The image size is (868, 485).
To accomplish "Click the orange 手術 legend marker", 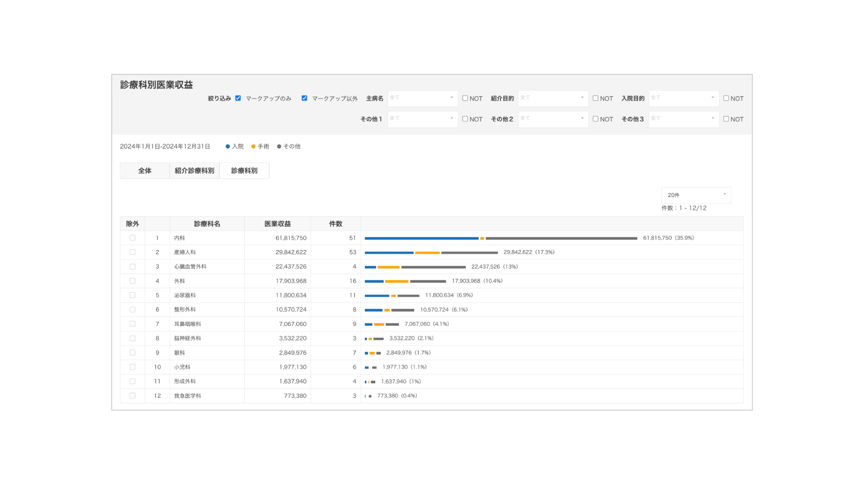I will pyautogui.click(x=254, y=146).
